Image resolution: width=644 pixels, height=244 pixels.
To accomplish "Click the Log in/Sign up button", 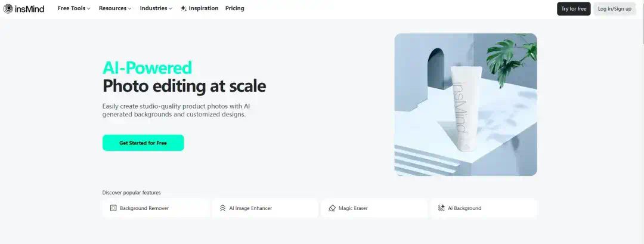I will pos(614,8).
